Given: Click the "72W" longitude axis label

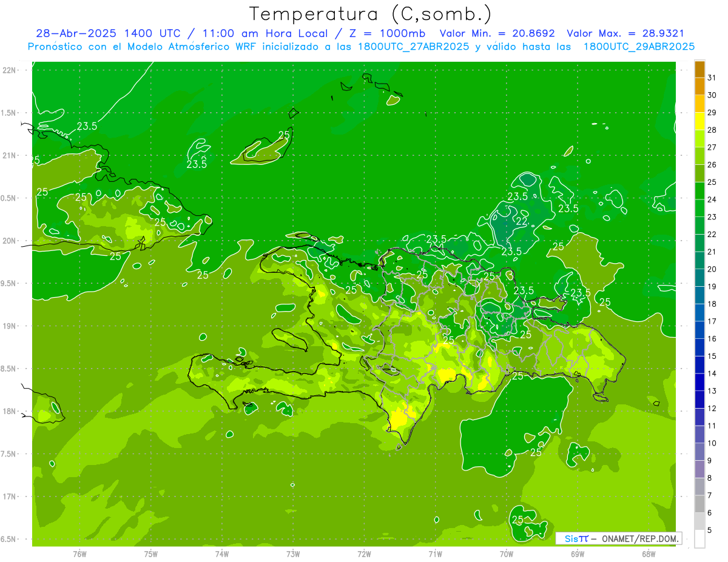Looking at the screenshot, I should (x=364, y=554).
